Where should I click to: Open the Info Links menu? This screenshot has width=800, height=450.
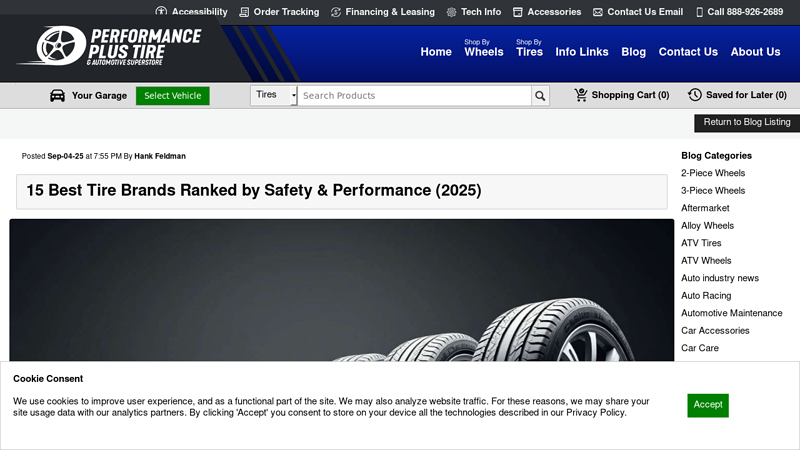click(x=582, y=52)
